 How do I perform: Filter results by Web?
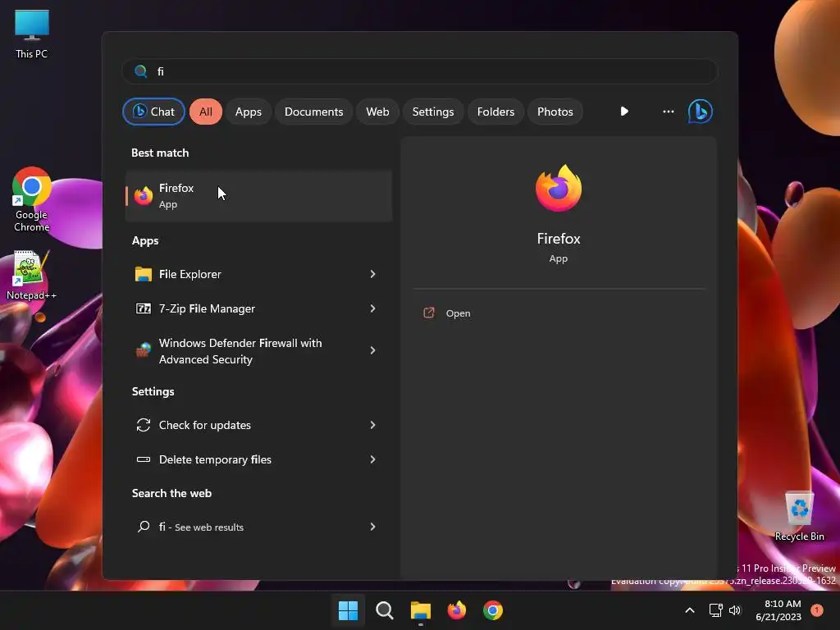click(377, 112)
